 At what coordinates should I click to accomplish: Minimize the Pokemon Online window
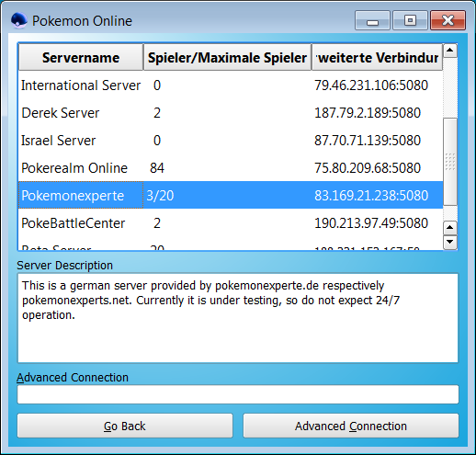[372, 20]
